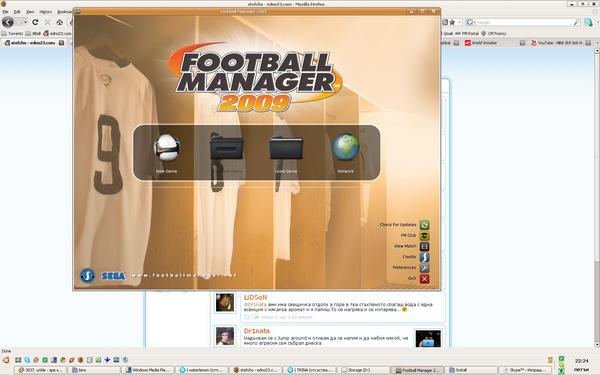This screenshot has height=375, width=600.
Task: Open the View Match film icon
Action: 424,246
